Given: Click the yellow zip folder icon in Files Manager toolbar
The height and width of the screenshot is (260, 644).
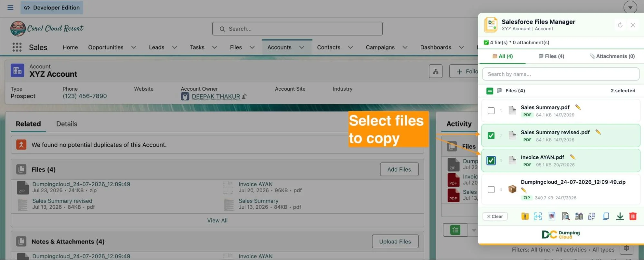Looking at the screenshot, I should click(525, 216).
